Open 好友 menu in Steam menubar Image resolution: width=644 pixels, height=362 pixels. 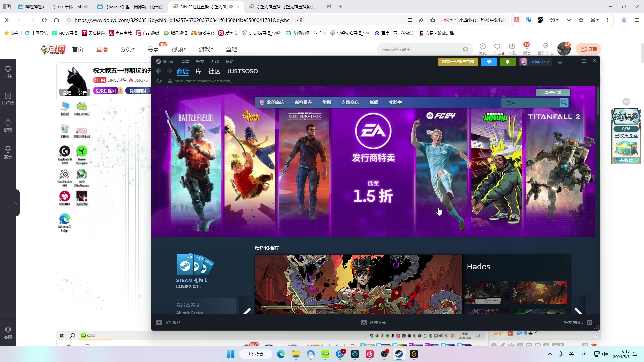point(200,62)
